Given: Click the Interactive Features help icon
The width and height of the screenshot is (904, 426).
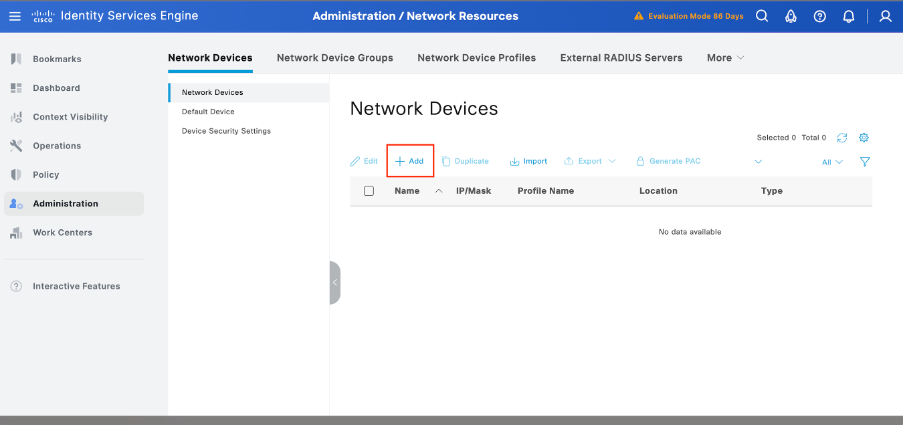Looking at the screenshot, I should [16, 286].
